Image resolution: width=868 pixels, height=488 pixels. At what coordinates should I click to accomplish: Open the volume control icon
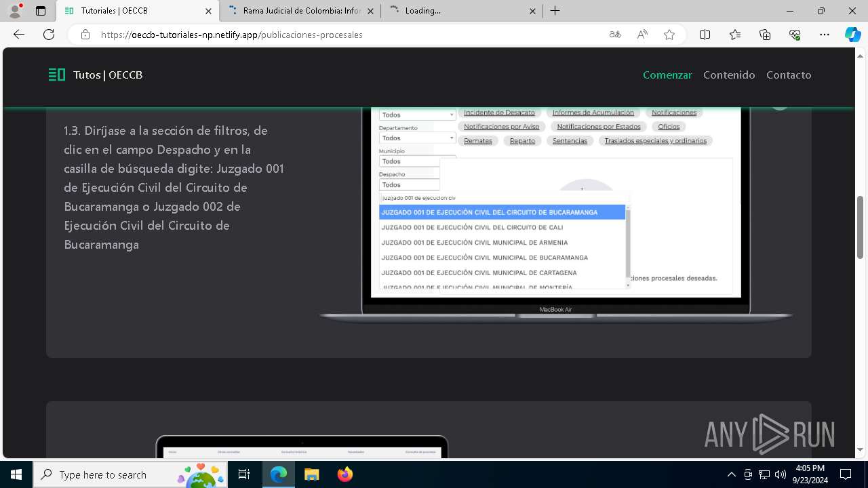tap(781, 474)
